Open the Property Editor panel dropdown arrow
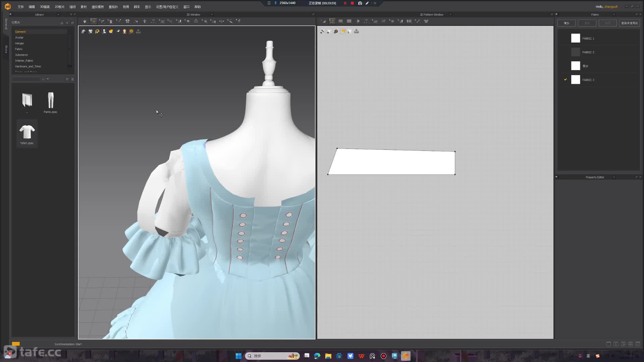Screen dimensions: 644x362 (x=614, y=177)
